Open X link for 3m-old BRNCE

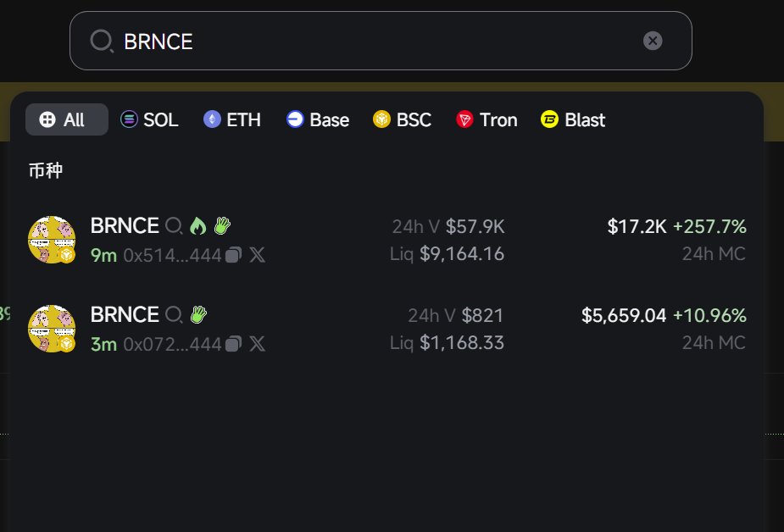coord(257,344)
